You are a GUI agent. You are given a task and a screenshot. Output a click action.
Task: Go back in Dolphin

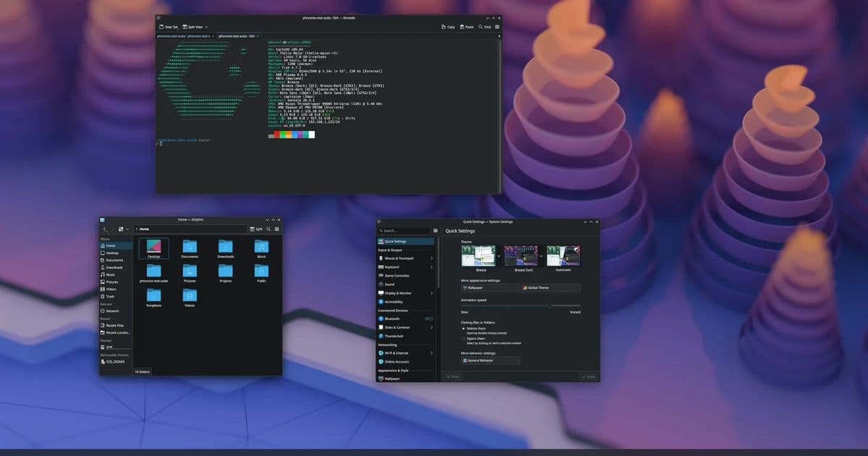pos(105,229)
